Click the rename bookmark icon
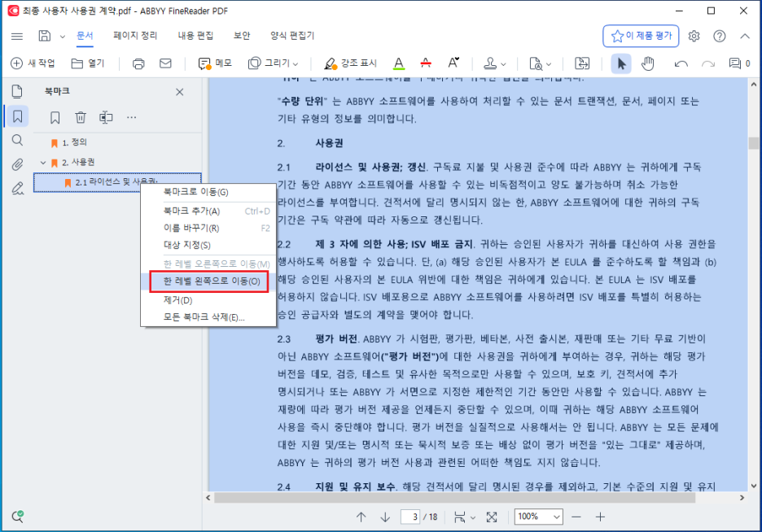The width and height of the screenshot is (762, 532). pyautogui.click(x=106, y=117)
